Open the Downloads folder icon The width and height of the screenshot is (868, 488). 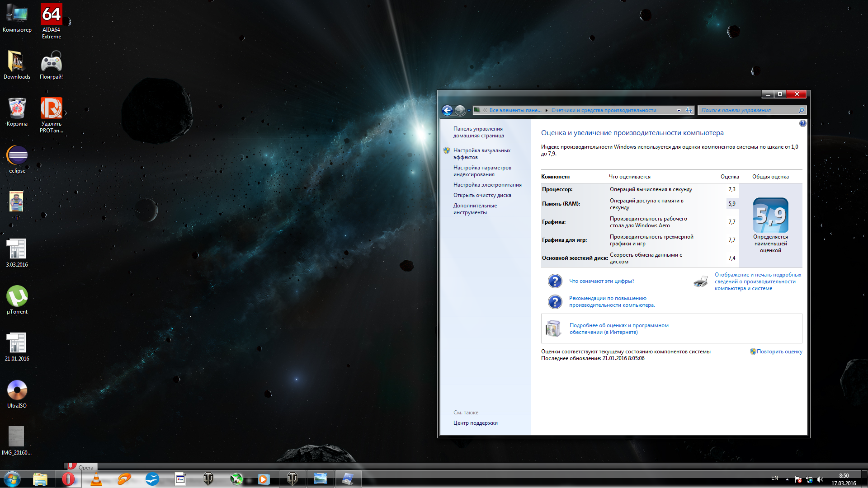pyautogui.click(x=17, y=65)
